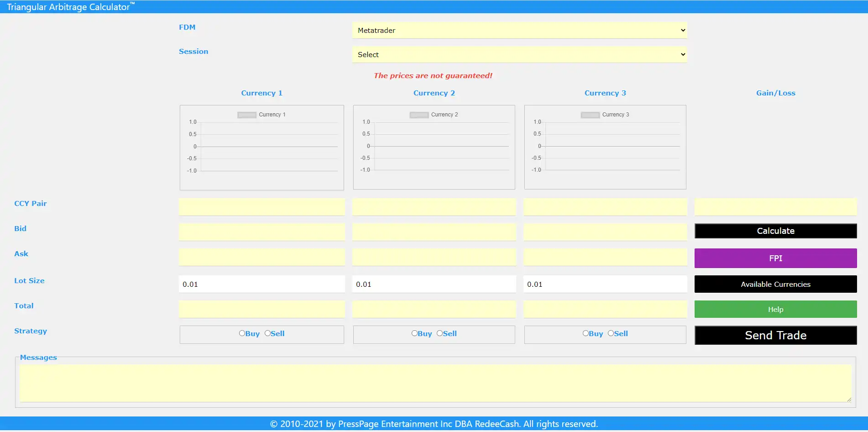This screenshot has width=868, height=432.
Task: Open Available Currencies
Action: click(775, 284)
